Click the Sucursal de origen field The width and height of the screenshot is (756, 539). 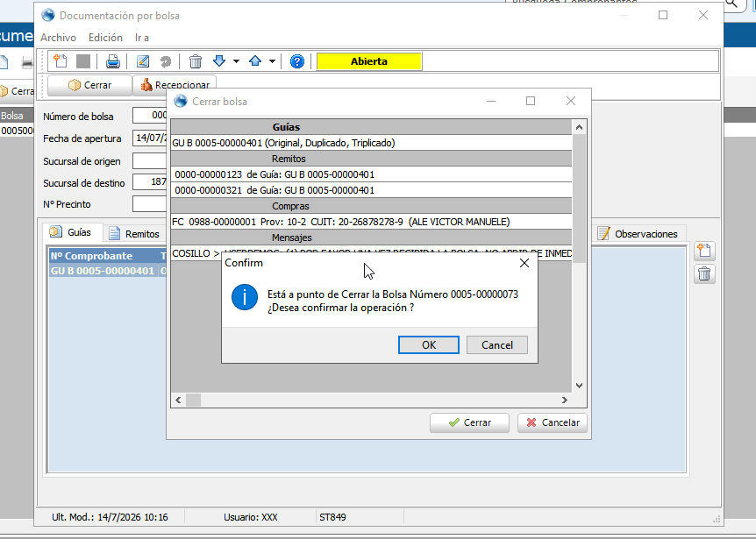point(149,160)
